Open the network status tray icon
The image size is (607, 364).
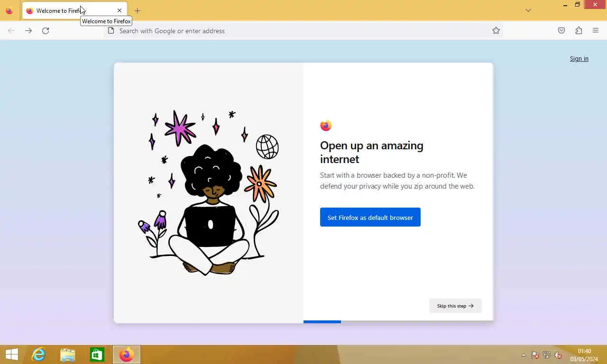pyautogui.click(x=547, y=355)
